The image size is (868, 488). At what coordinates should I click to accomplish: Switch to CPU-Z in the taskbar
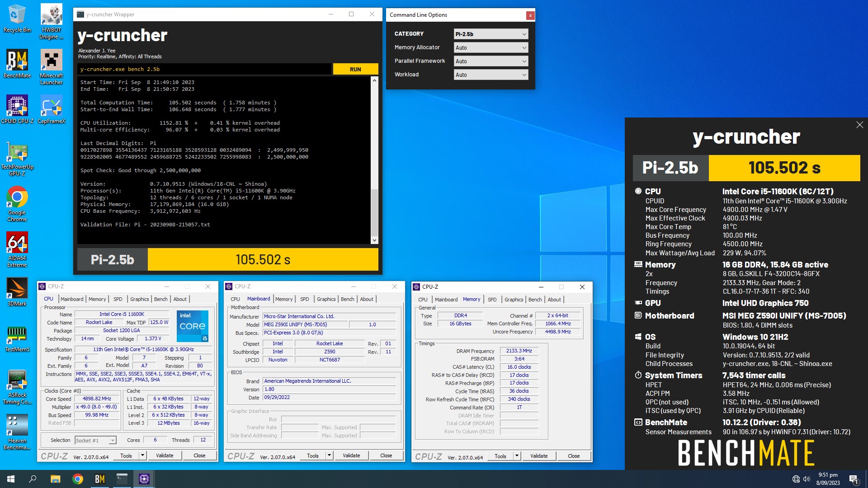click(144, 479)
